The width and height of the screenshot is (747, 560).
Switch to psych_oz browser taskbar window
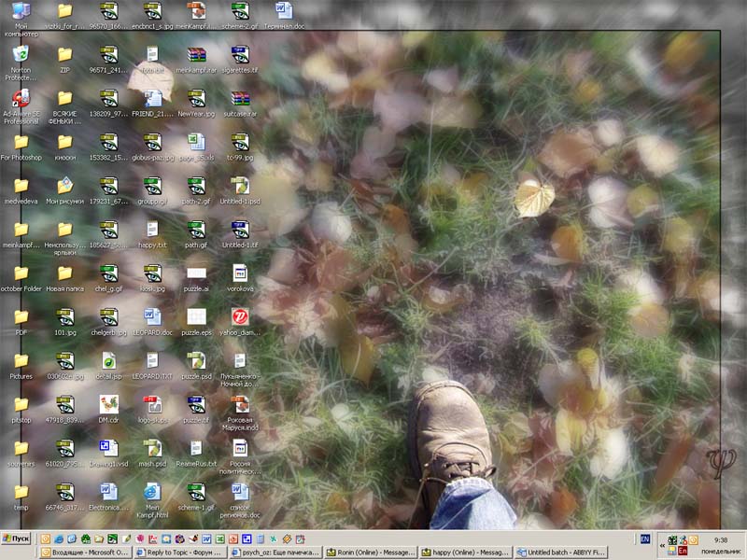click(x=275, y=553)
